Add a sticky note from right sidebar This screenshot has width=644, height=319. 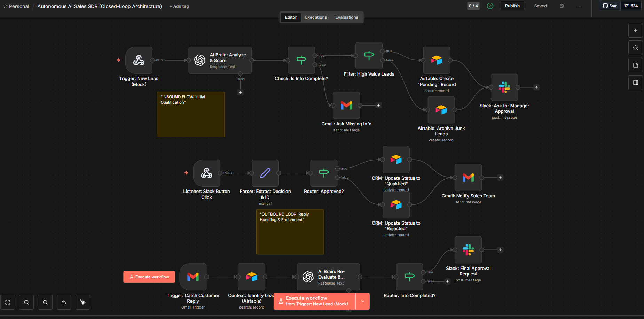pyautogui.click(x=636, y=65)
